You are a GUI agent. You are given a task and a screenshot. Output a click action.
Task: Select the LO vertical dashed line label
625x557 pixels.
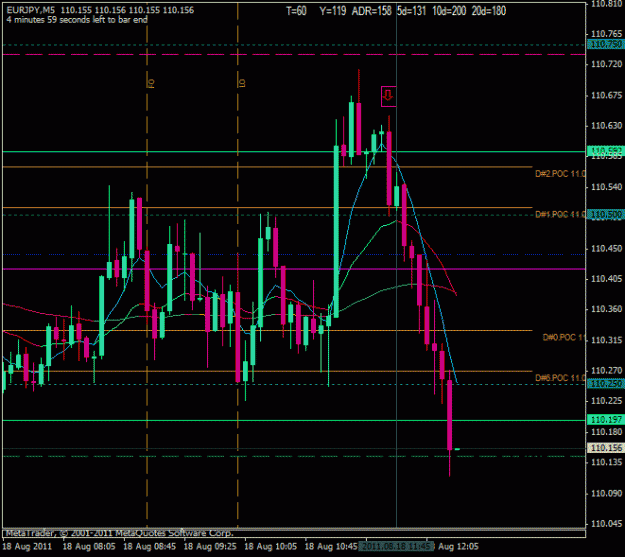pyautogui.click(x=242, y=83)
